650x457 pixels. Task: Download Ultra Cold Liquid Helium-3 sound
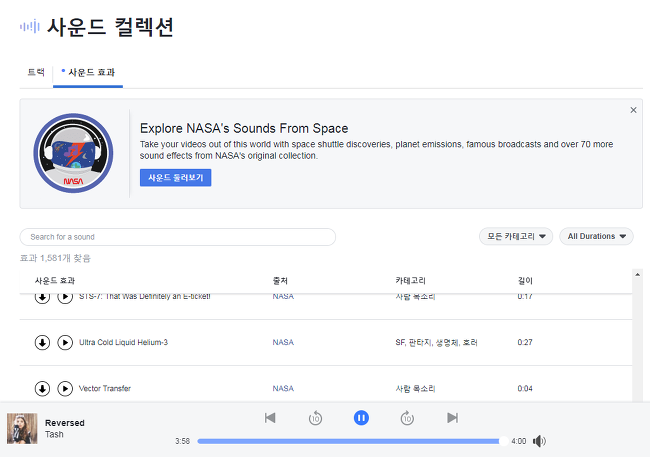[x=42, y=343]
